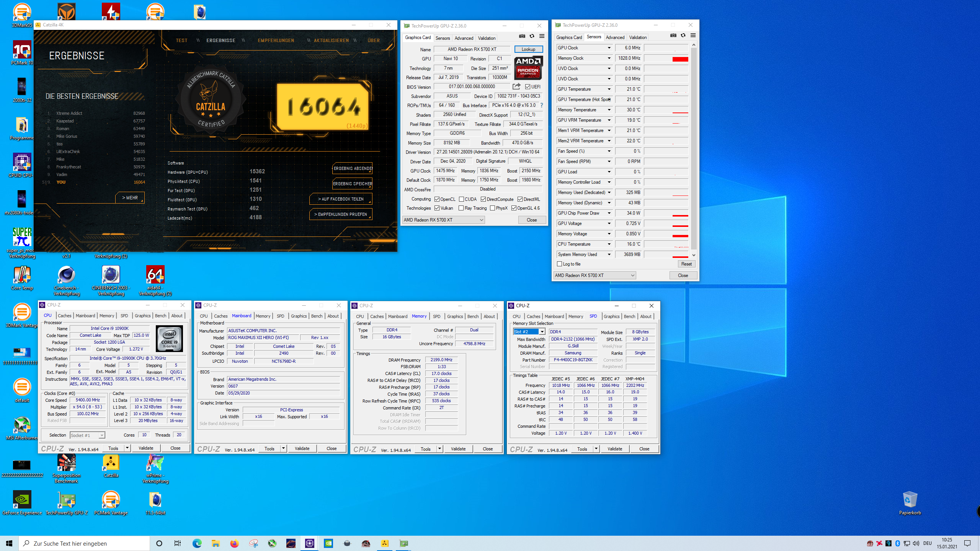Click the BIOS export share icon in GPU-Z
The image size is (980, 551).
[x=516, y=86]
